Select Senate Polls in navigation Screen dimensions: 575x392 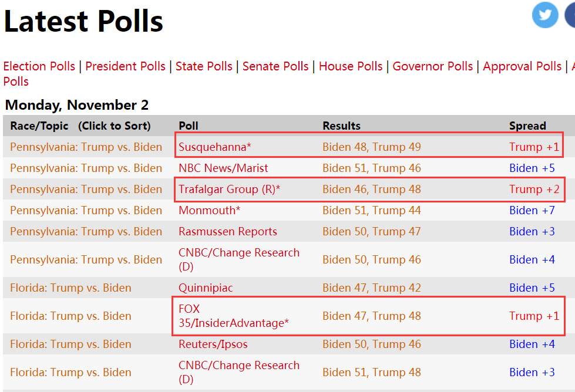[275, 66]
